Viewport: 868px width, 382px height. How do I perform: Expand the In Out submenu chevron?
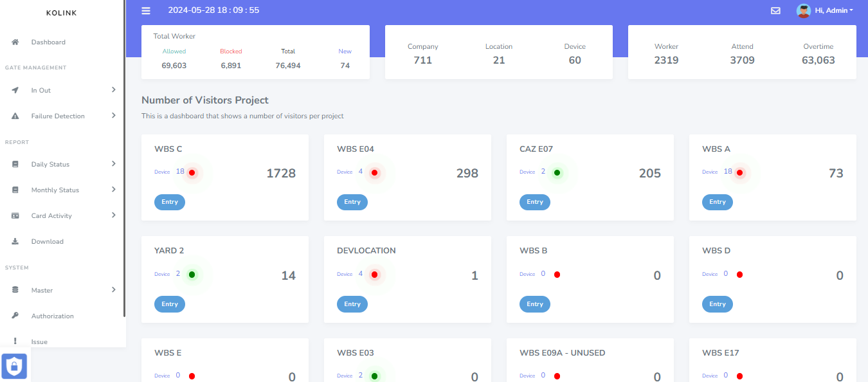coord(113,90)
